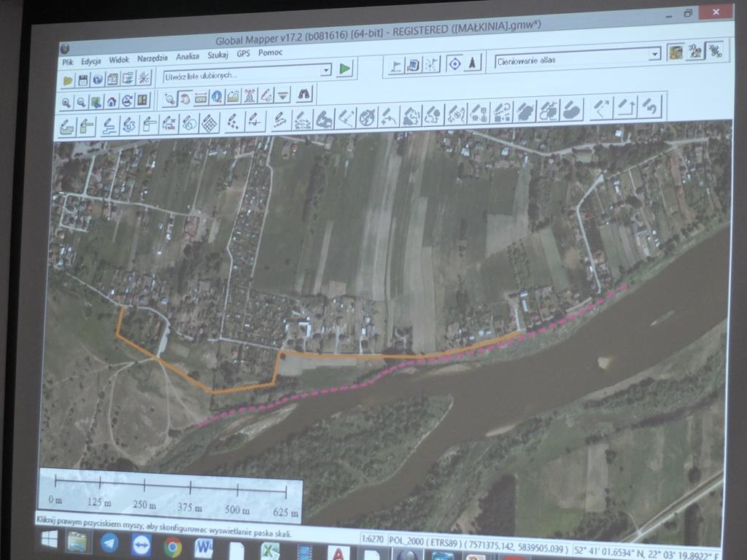
Task: Select the Feature Info tool
Action: pyautogui.click(x=217, y=97)
